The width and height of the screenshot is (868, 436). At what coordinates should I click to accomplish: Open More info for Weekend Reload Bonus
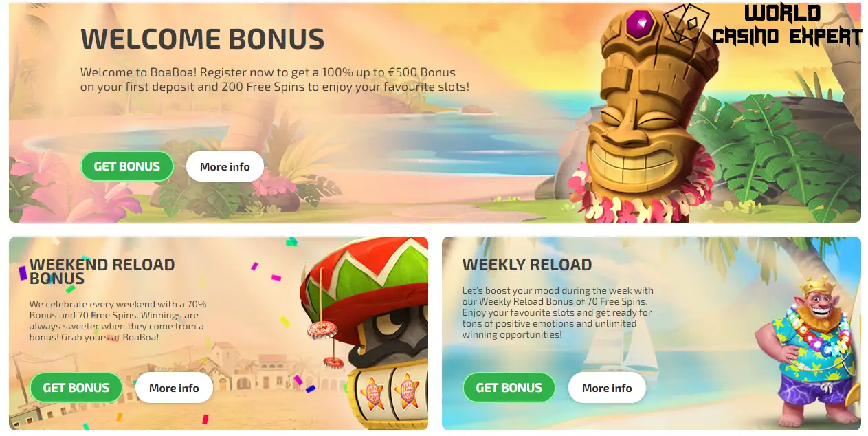point(174,388)
